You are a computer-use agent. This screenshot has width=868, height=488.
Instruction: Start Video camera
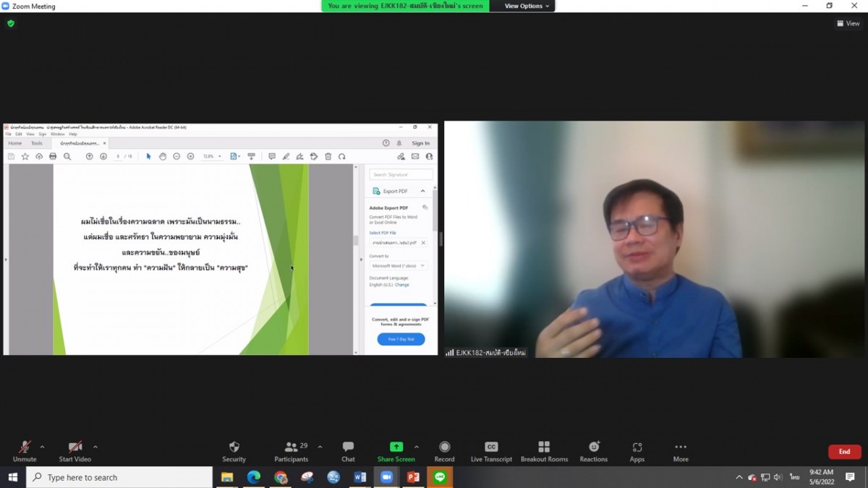(x=75, y=451)
